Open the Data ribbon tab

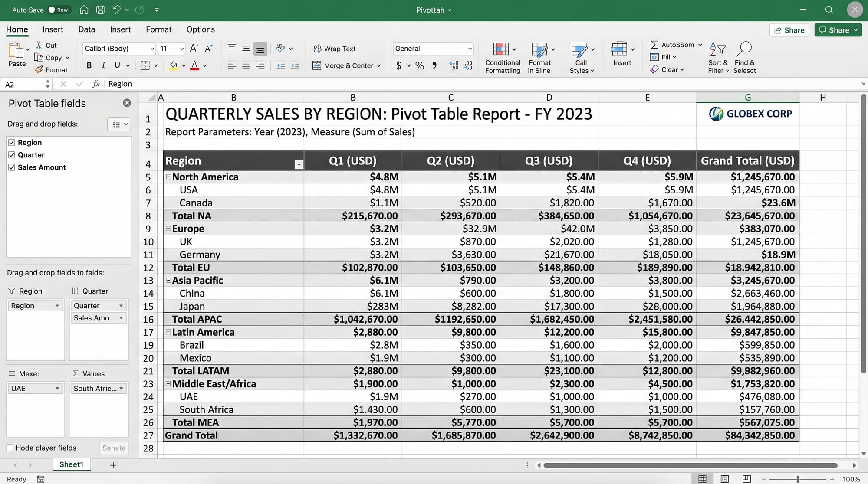coord(86,29)
